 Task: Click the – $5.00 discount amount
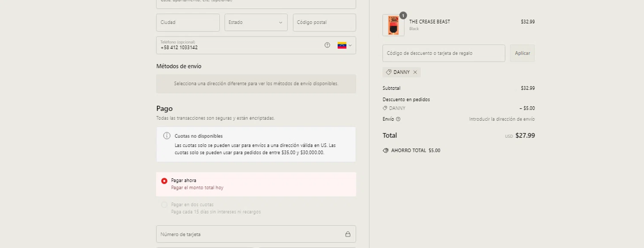coord(527,108)
